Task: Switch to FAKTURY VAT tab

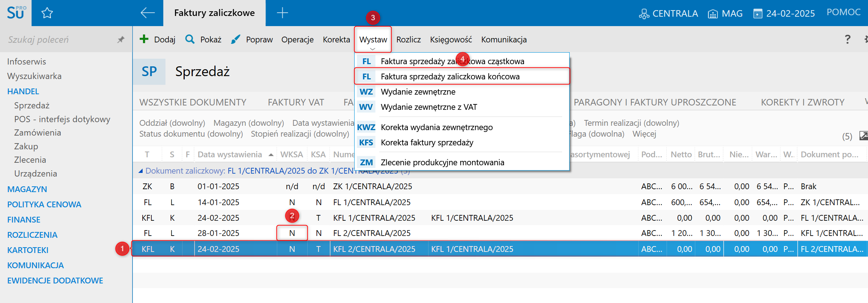Action: point(296,102)
